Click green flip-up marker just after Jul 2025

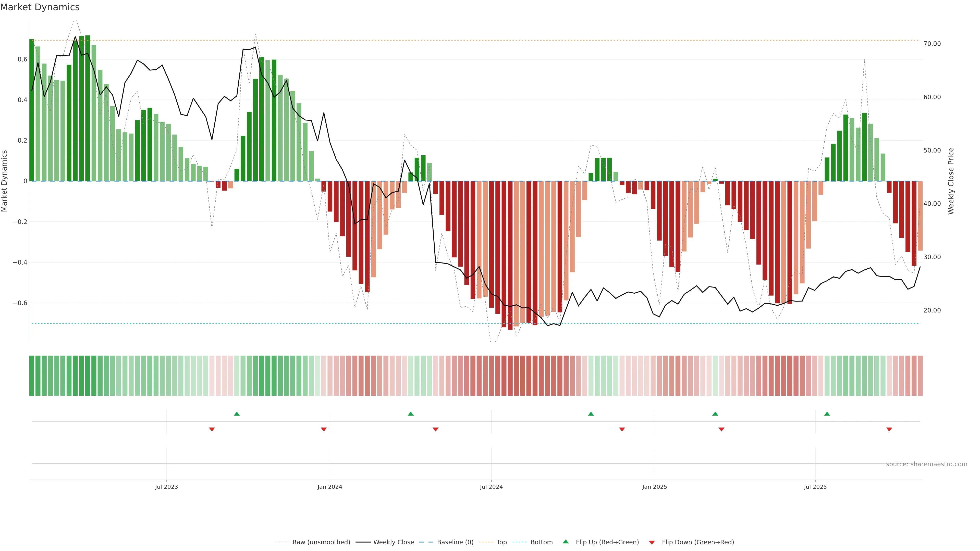(827, 414)
